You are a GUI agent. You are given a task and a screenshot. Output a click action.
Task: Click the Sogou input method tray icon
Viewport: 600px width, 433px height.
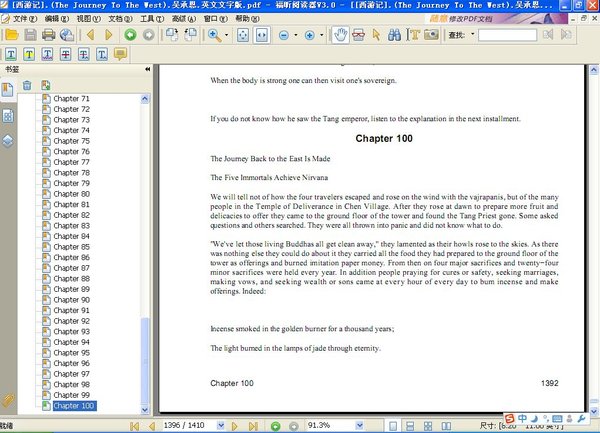pos(509,419)
